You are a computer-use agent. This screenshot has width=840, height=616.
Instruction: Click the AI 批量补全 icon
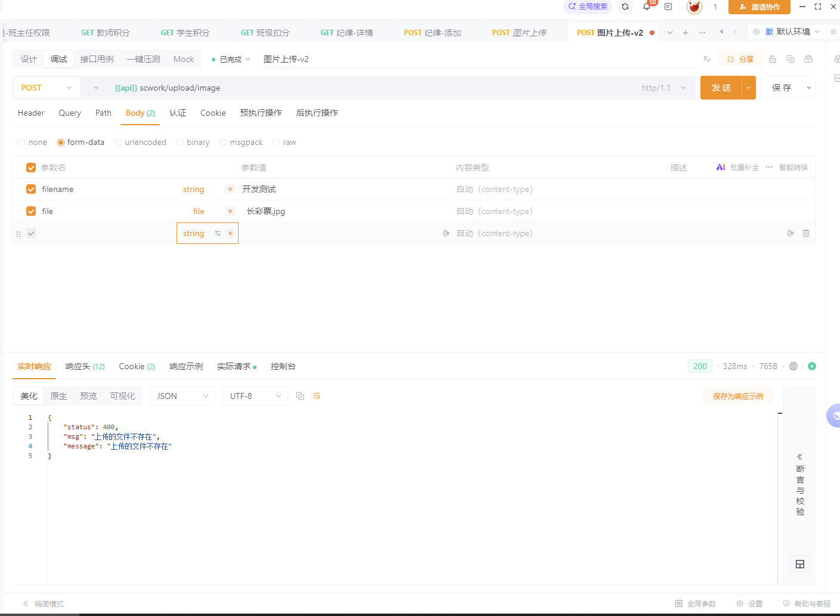[x=720, y=167]
